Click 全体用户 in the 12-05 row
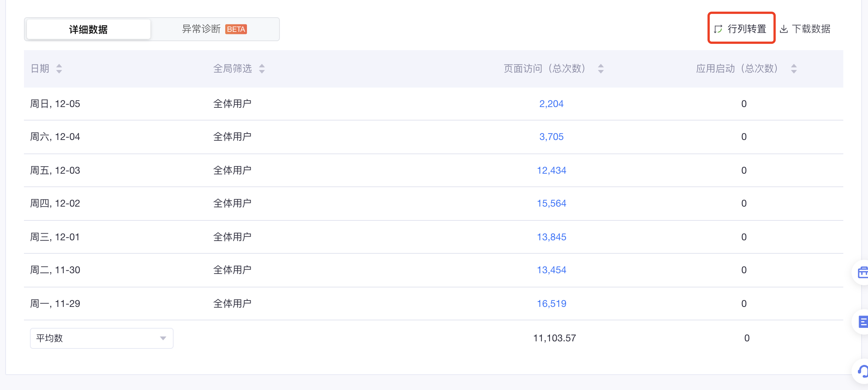Image resolution: width=868 pixels, height=390 pixels. (232, 104)
